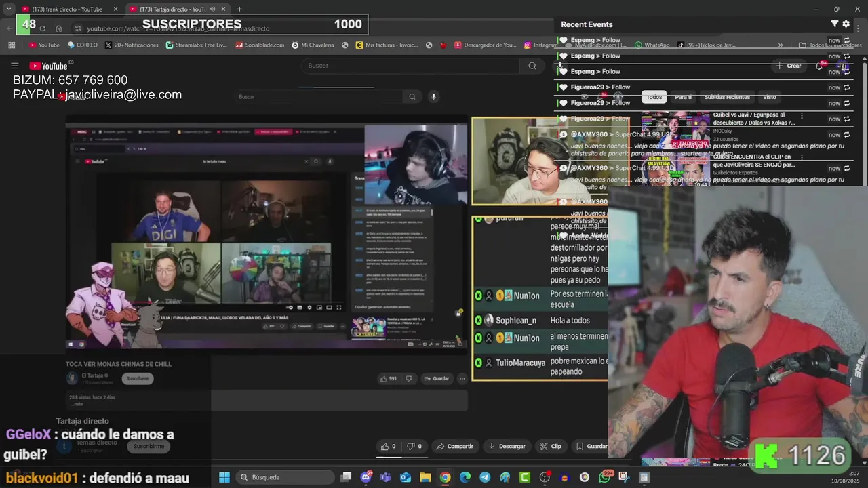Image resolution: width=868 pixels, height=488 pixels.
Task: Open Snipping Tool from the taskbar
Action: click(x=624, y=477)
